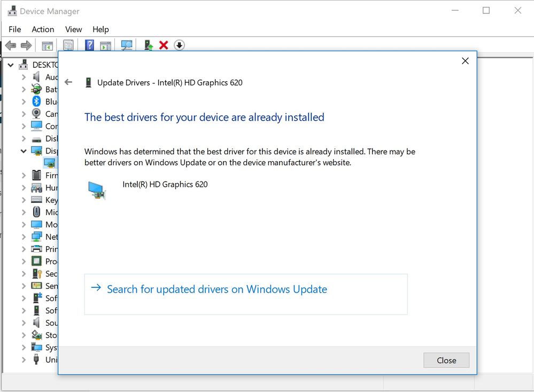Expand the Batteries tree node

[24, 90]
